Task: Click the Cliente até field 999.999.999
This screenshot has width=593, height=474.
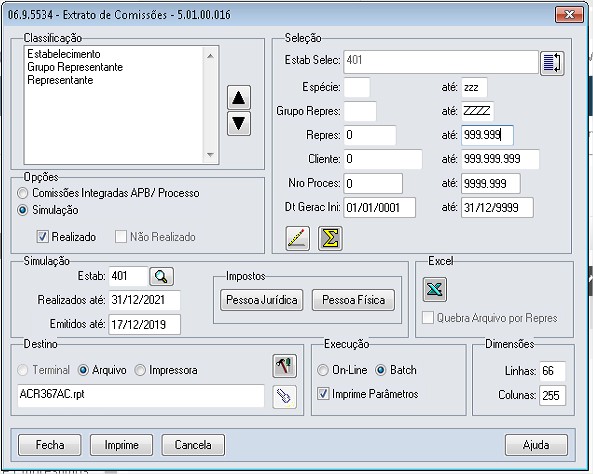Action: 500,159
